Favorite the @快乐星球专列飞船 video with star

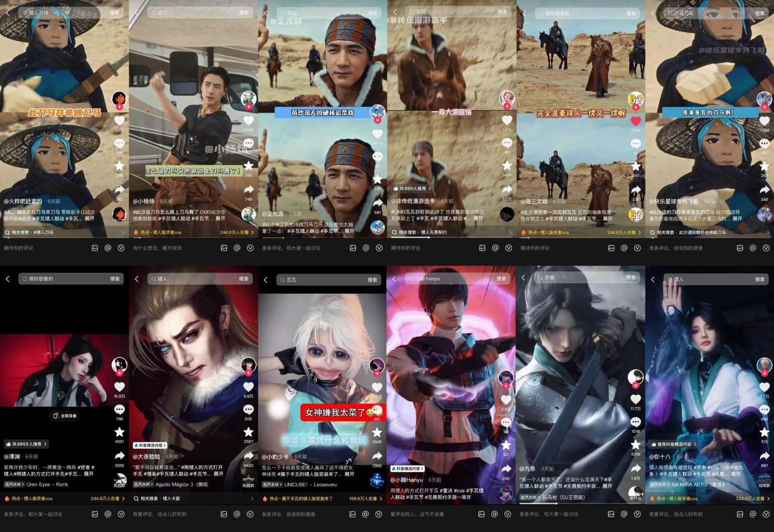pyautogui.click(x=764, y=166)
